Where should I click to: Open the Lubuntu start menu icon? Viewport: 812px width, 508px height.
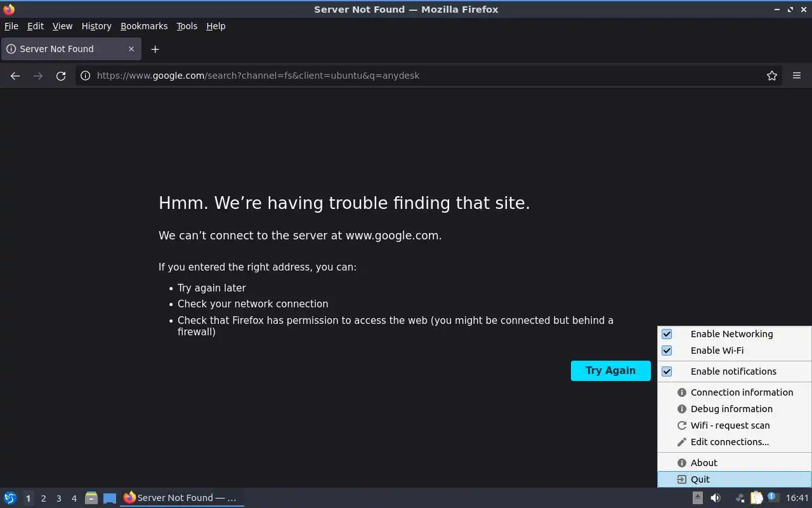point(10,498)
